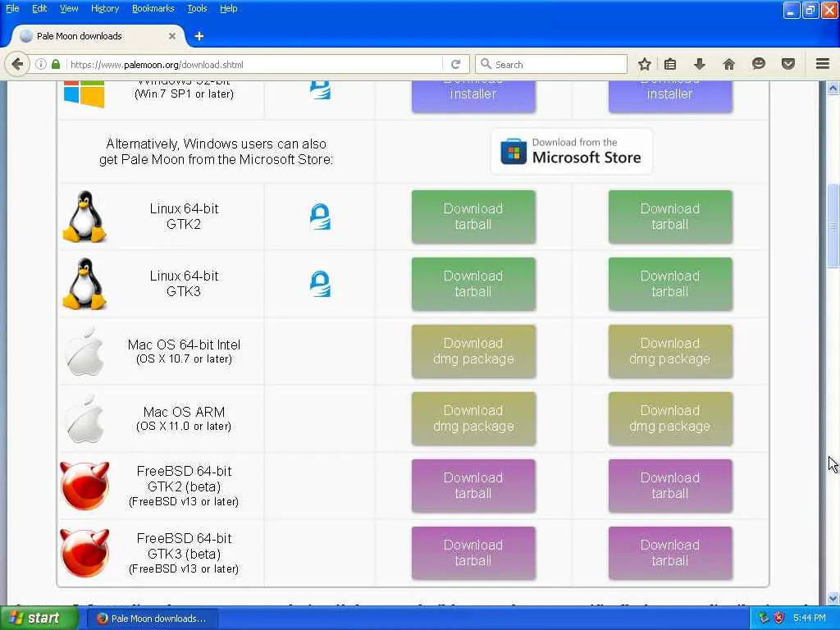
Task: Click network tray icon next to shield
Action: point(764,619)
